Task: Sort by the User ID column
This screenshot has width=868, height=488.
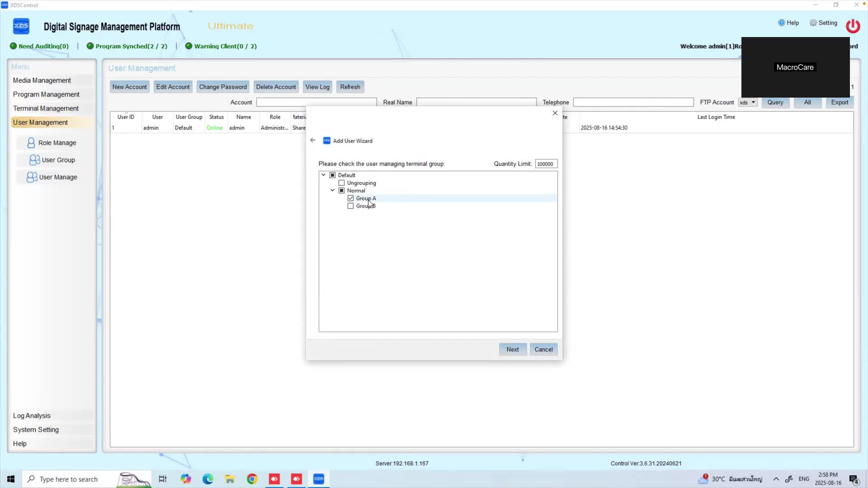Action: click(x=126, y=117)
